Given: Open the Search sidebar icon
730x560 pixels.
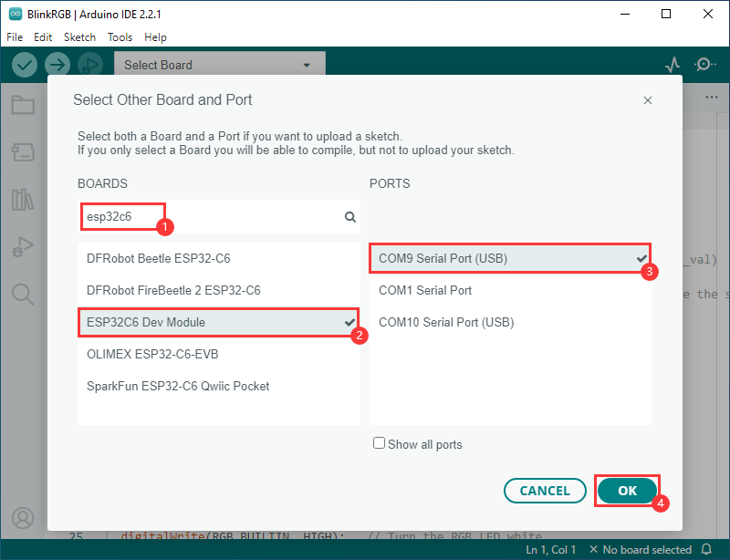Looking at the screenshot, I should pos(23,295).
